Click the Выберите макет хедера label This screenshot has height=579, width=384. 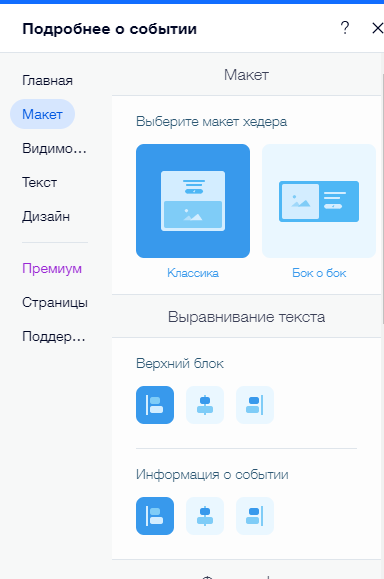pyautogui.click(x=211, y=121)
